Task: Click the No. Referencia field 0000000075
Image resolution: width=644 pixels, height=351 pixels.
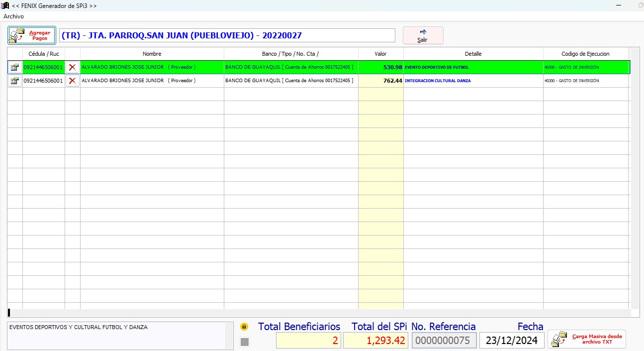Action: click(444, 341)
